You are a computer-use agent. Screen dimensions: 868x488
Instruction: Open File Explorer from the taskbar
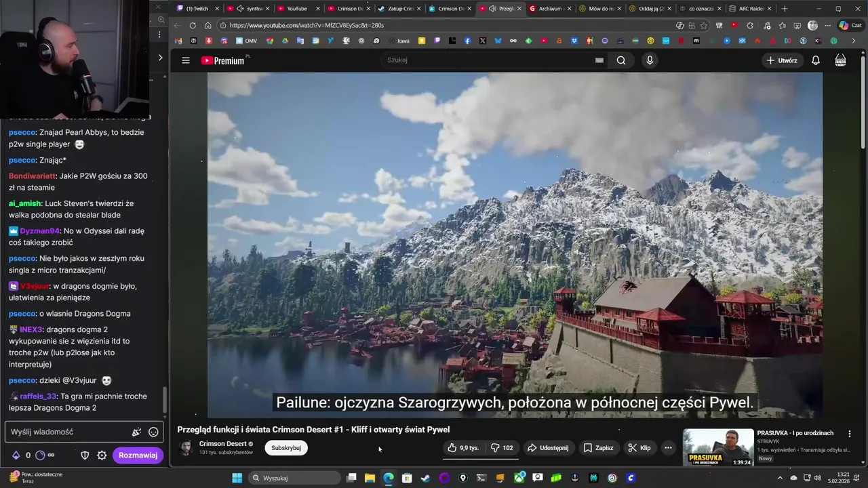pos(370,478)
